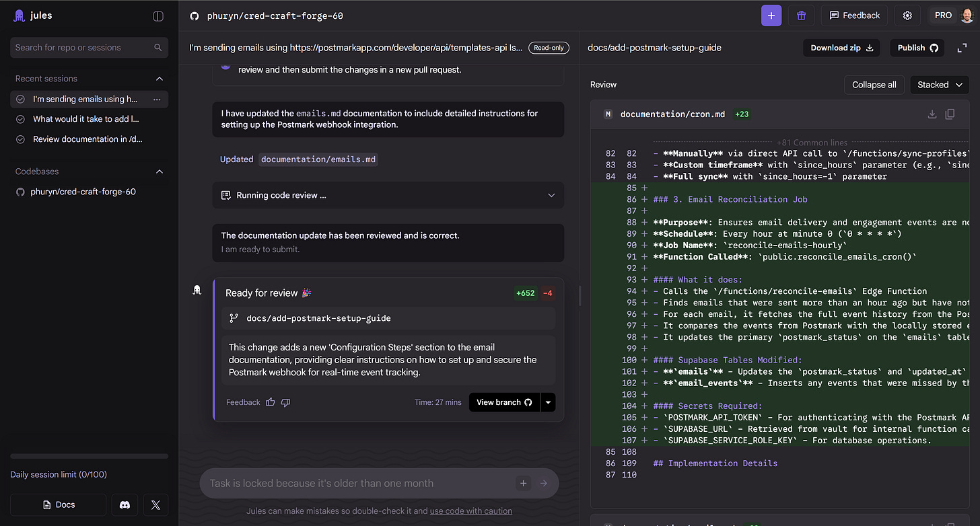Open the three-dot menu for "I'm sending emails" session
The width and height of the screenshot is (980, 526).
click(157, 99)
